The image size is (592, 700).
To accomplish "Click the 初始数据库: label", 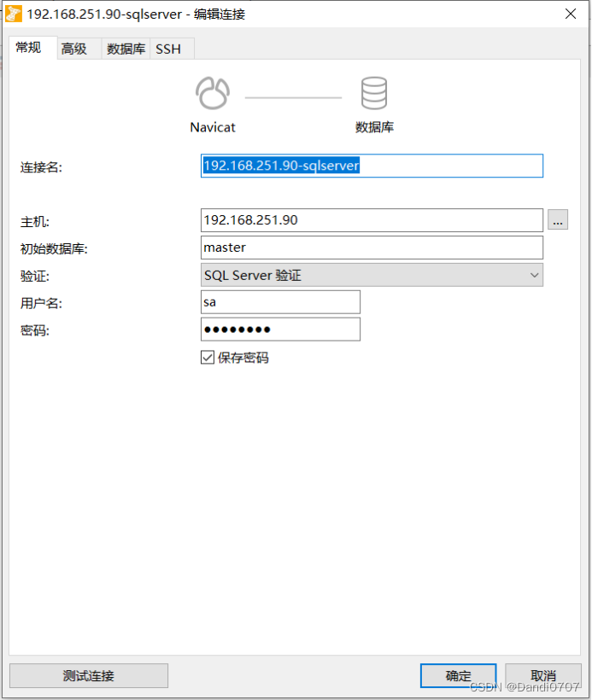I will (x=54, y=248).
